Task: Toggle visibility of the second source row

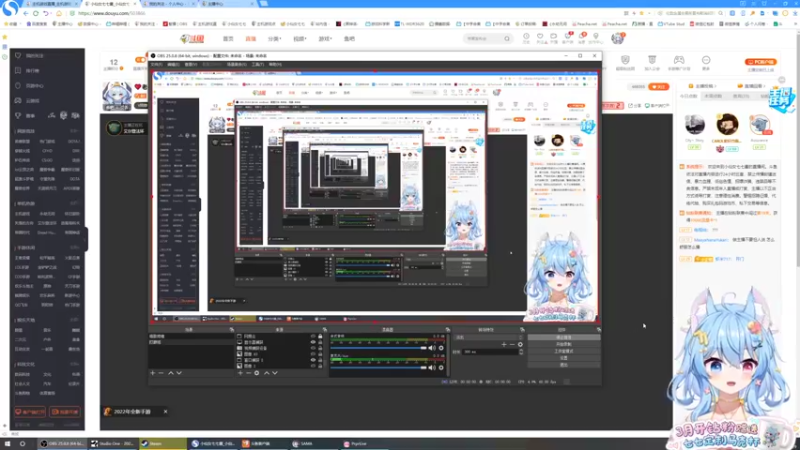Action: coord(313,342)
